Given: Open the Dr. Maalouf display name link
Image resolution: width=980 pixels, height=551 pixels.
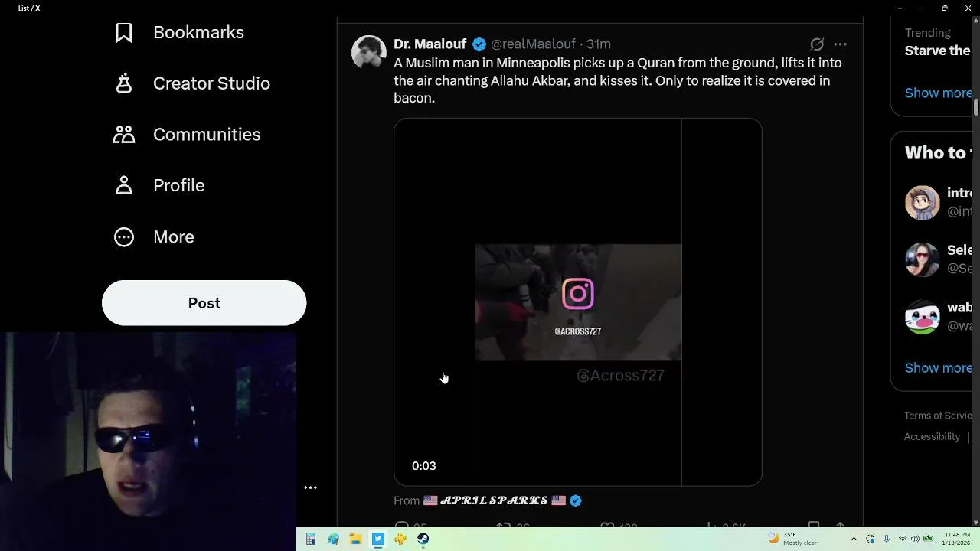Looking at the screenshot, I should [x=430, y=44].
